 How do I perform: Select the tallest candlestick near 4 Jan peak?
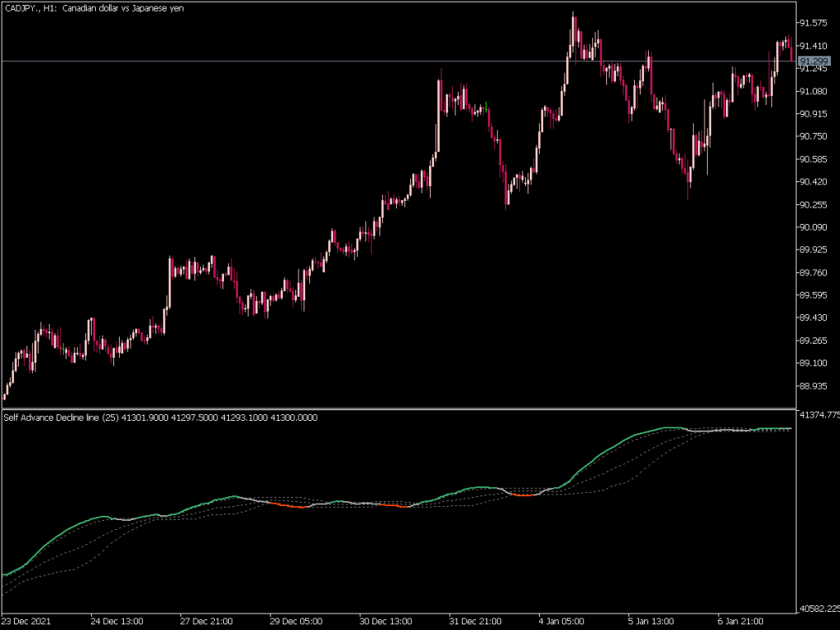click(x=573, y=33)
